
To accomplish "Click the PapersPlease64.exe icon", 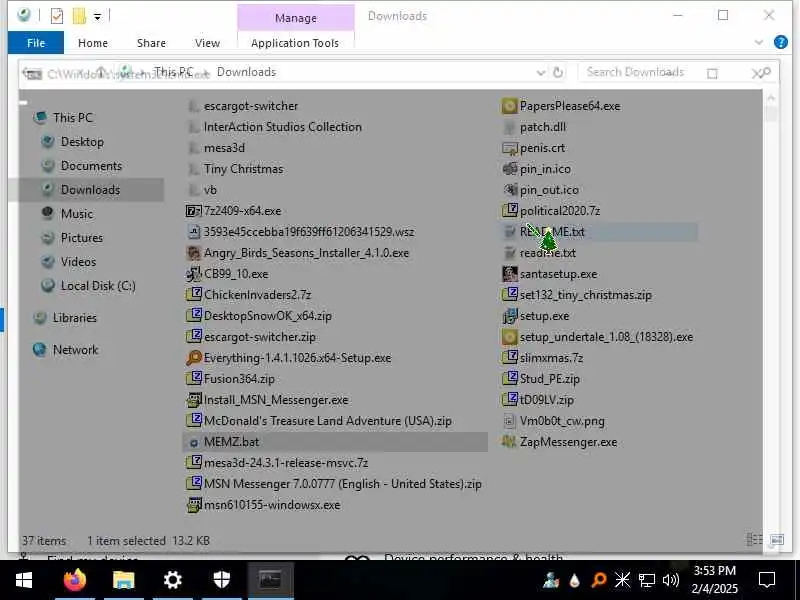I will (x=509, y=106).
